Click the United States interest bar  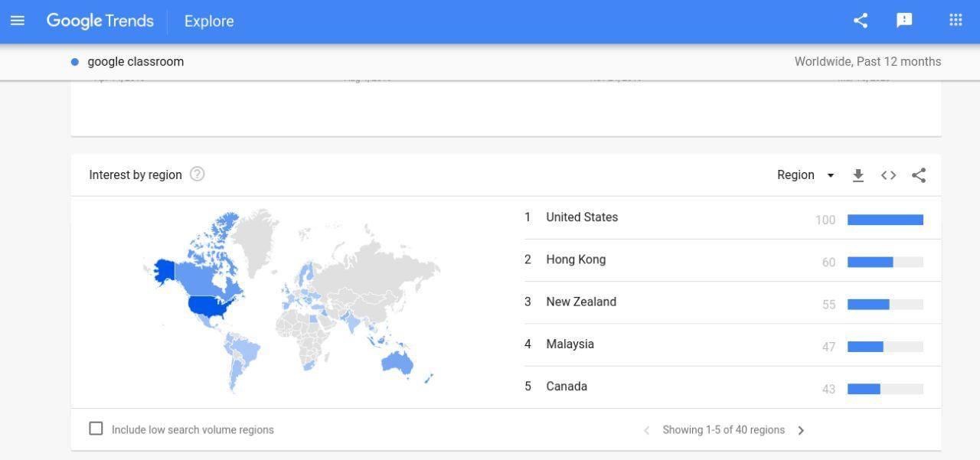[885, 220]
